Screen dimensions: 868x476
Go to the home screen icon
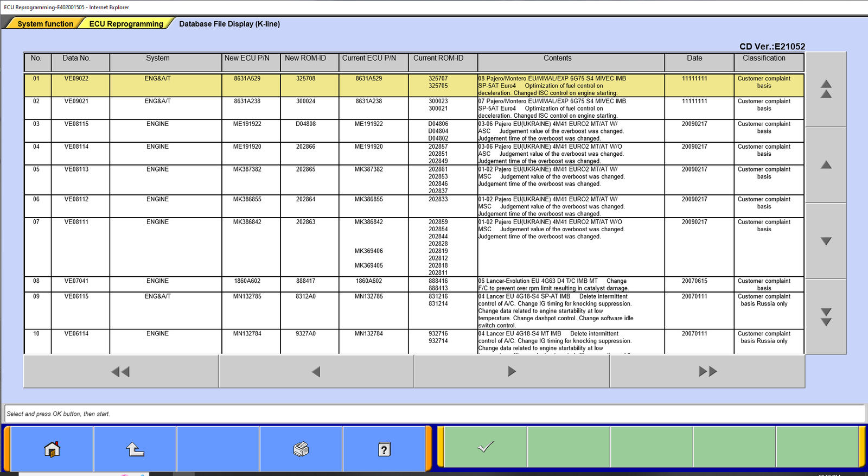52,449
